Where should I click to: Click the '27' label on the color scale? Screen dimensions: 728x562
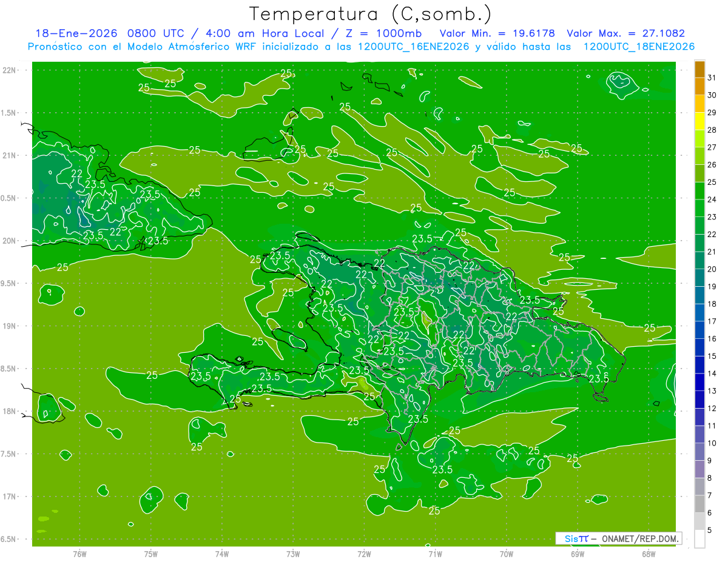coord(712,147)
